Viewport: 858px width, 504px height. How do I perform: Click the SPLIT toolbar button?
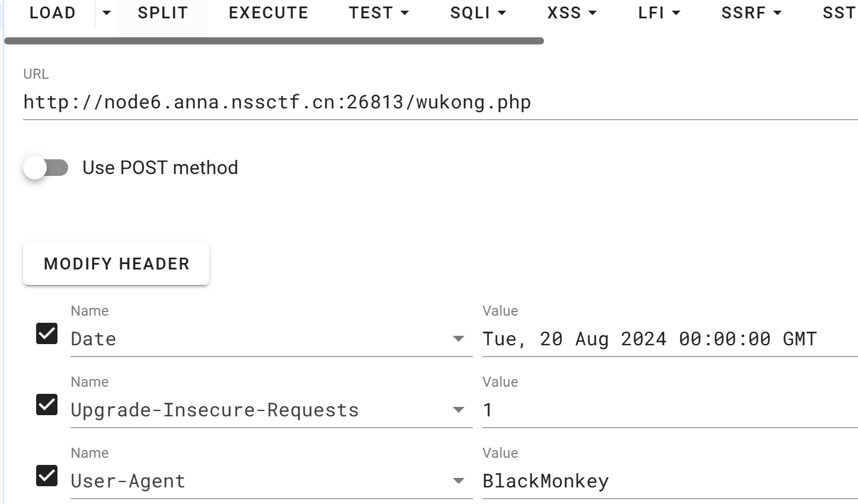coord(163,13)
